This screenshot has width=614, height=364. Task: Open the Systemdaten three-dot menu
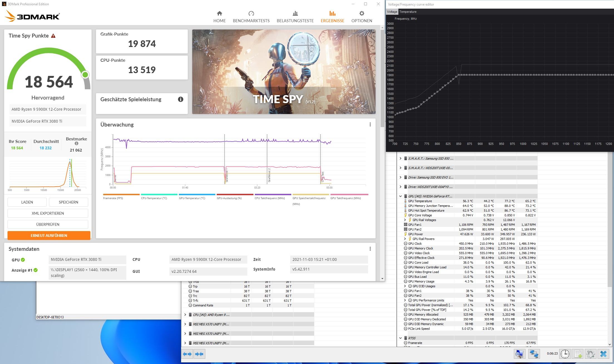click(x=370, y=249)
